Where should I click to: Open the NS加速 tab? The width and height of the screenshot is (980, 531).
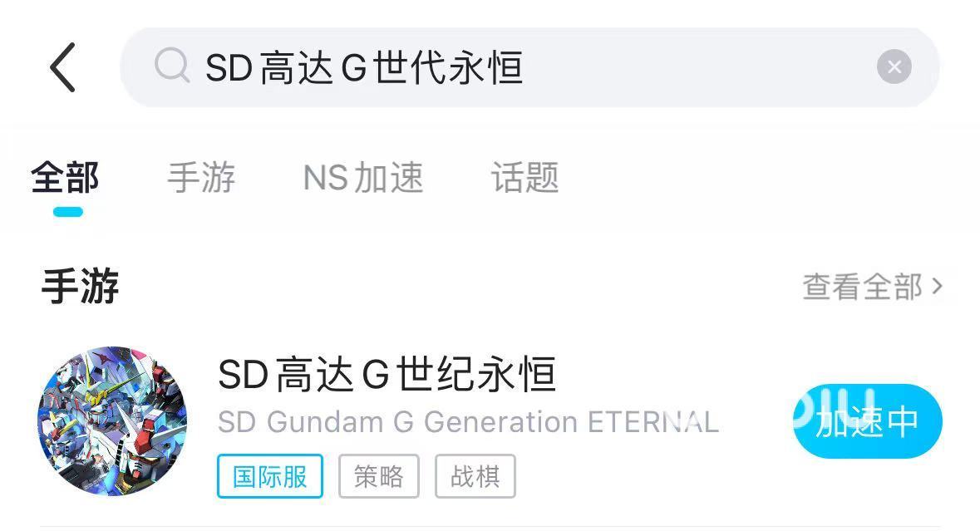(363, 178)
